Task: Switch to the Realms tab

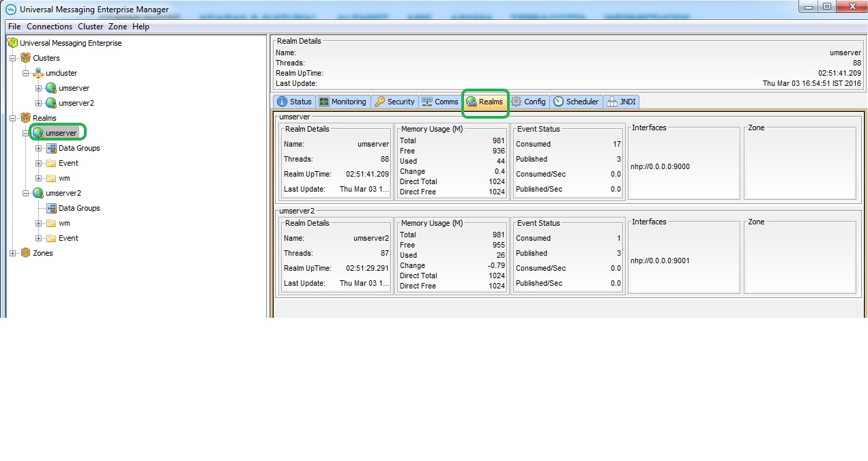Action: [484, 102]
